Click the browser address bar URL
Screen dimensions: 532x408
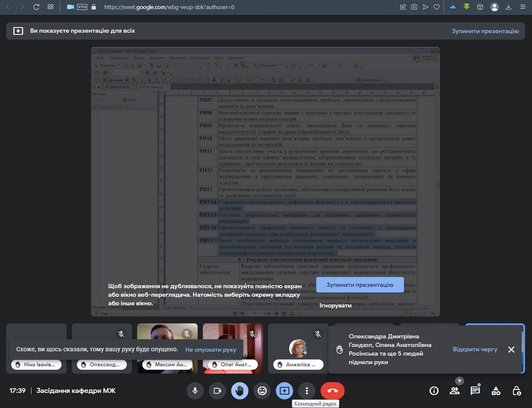tap(169, 7)
